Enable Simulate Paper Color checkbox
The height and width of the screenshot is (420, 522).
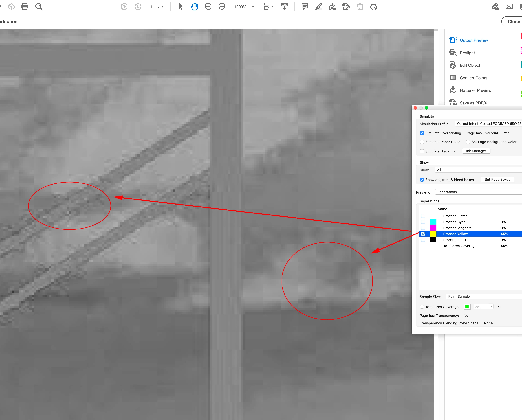click(422, 142)
